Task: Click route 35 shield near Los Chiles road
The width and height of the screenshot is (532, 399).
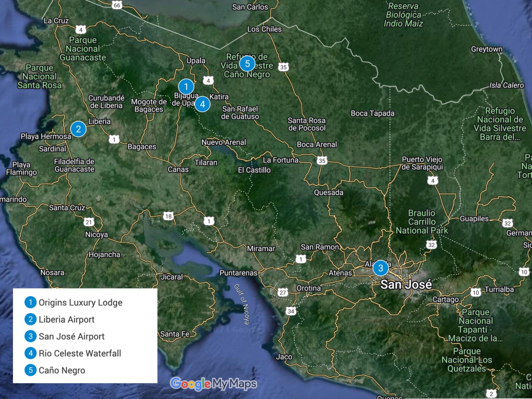Action: click(x=283, y=67)
